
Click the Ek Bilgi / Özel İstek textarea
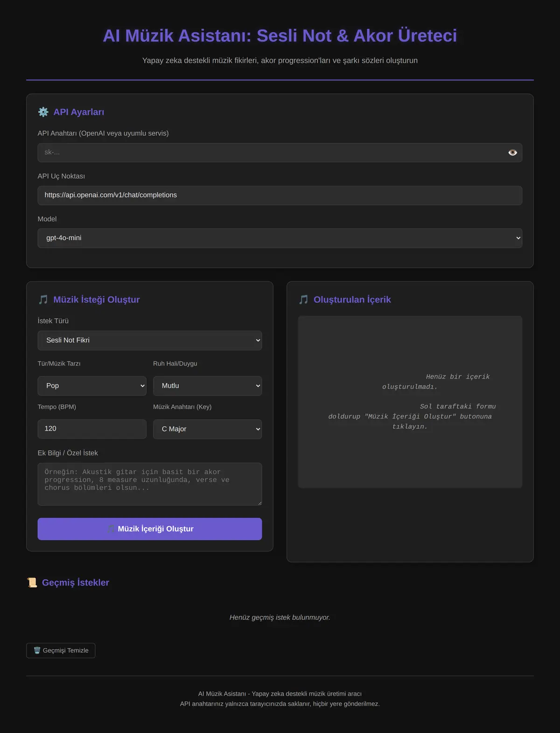[x=150, y=484]
